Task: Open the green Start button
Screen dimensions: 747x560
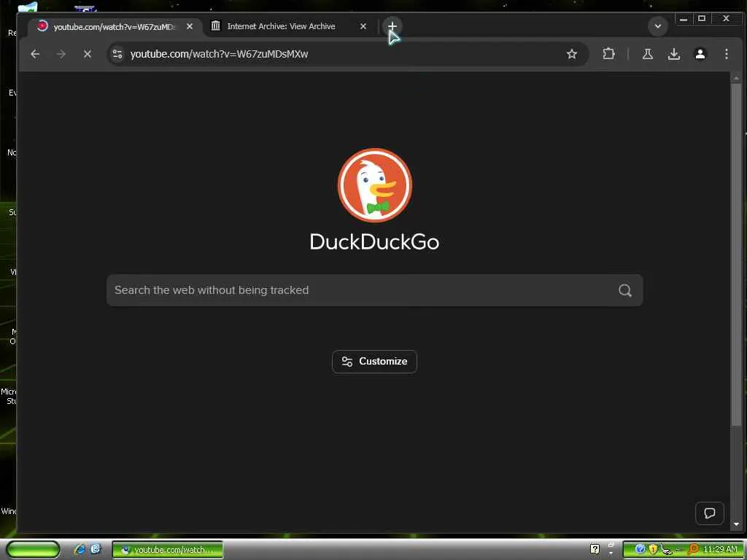Action: (x=33, y=550)
